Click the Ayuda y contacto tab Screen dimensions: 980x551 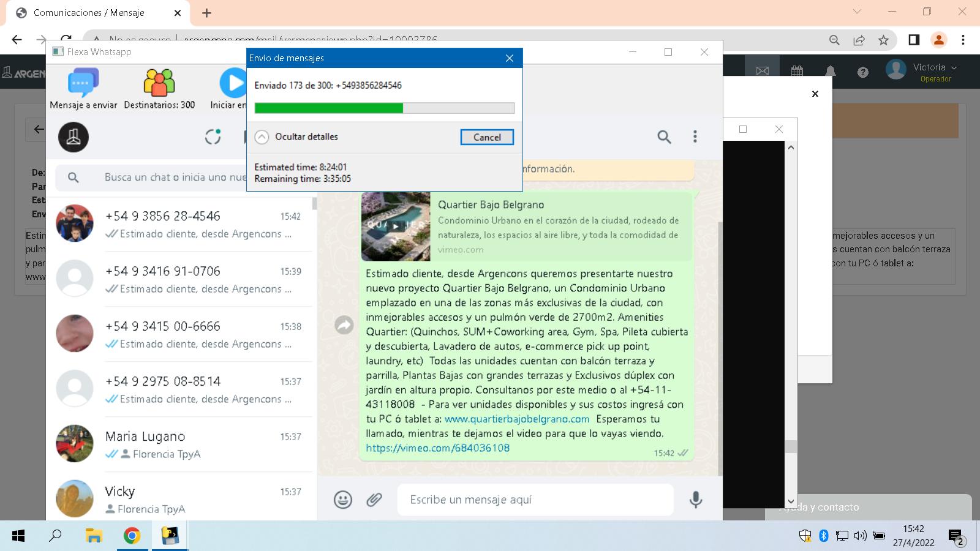(x=869, y=508)
